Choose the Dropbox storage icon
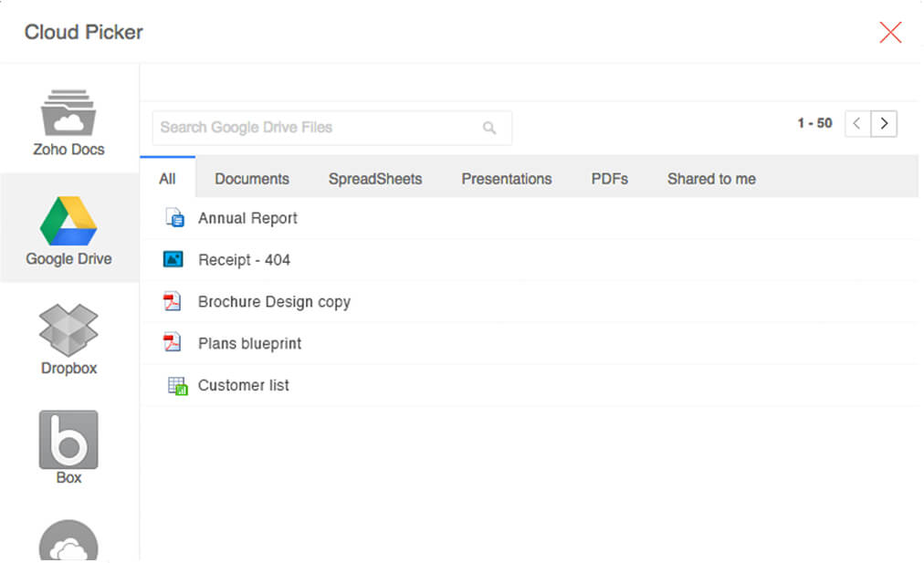Screen dimensions: 924x563 [x=68, y=330]
